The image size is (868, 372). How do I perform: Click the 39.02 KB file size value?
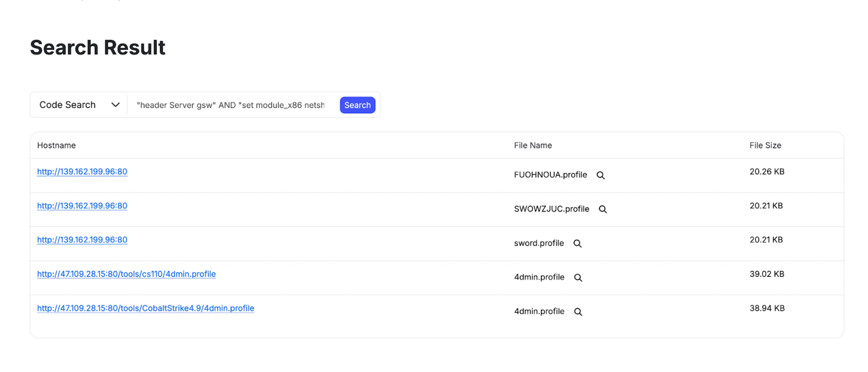[767, 274]
